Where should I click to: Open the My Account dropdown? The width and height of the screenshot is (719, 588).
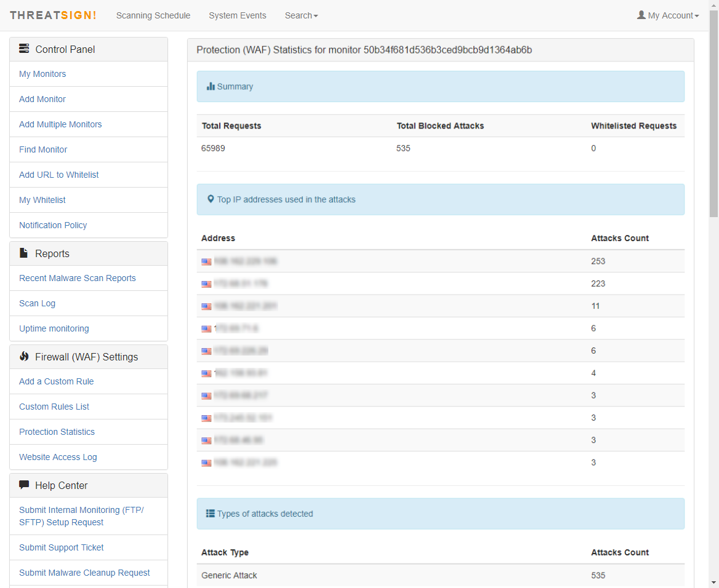pyautogui.click(x=668, y=15)
